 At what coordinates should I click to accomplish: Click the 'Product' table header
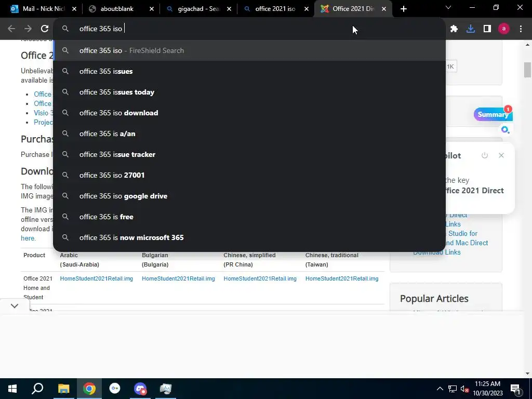point(34,255)
